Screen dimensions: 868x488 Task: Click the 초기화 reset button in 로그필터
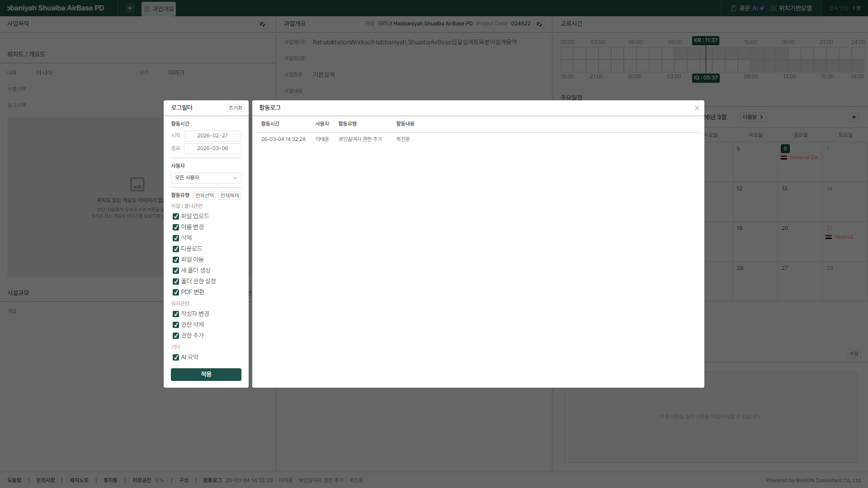click(235, 108)
